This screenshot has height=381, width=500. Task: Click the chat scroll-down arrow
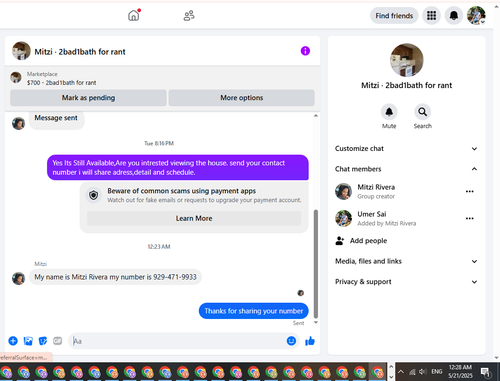tap(316, 322)
